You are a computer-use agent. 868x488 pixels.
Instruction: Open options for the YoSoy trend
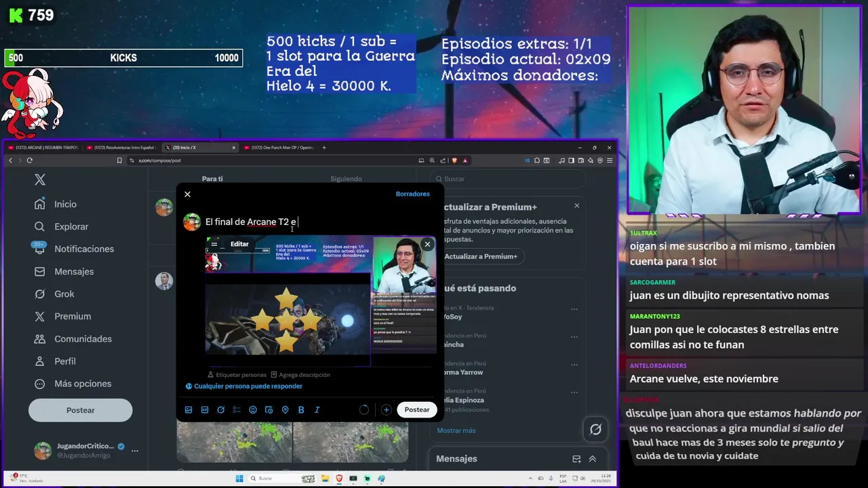point(574,308)
